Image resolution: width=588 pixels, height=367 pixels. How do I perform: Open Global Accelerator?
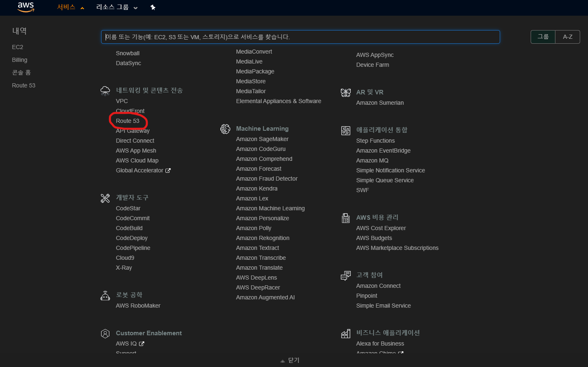tap(139, 170)
